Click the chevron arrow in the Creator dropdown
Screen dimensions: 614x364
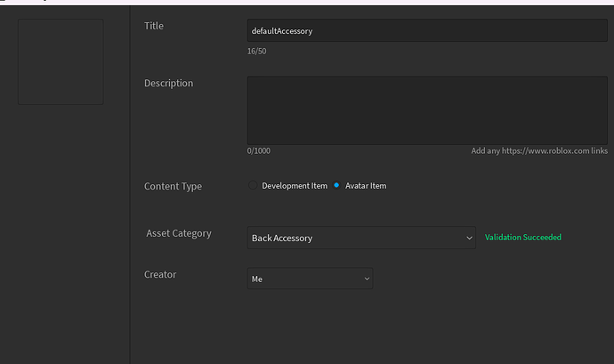pyautogui.click(x=367, y=279)
